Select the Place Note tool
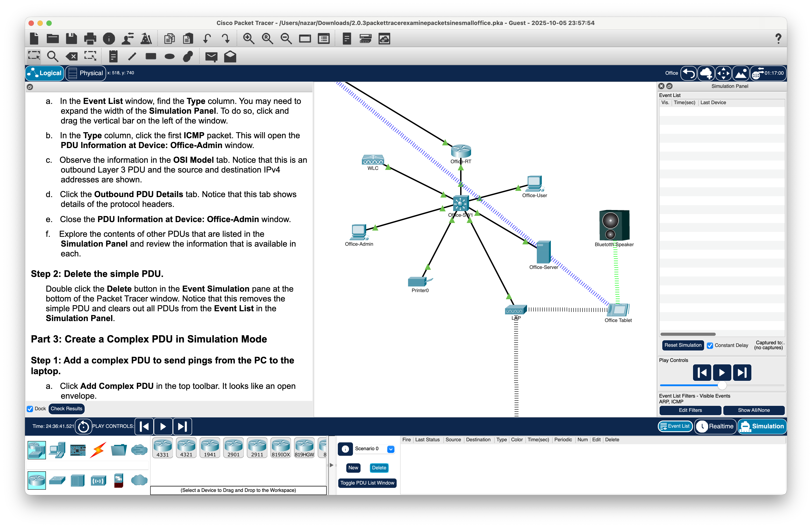Screen dimensions: 812x528 pos(113,56)
